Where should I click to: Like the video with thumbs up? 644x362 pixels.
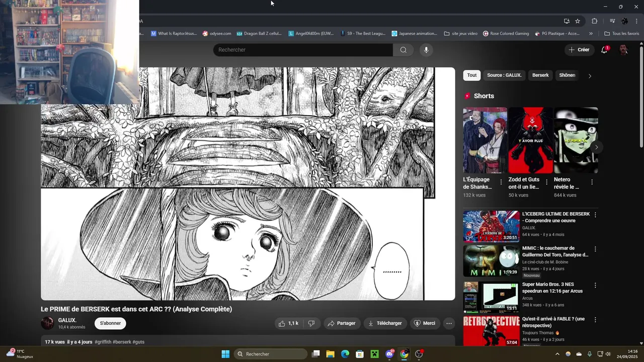[x=289, y=323]
